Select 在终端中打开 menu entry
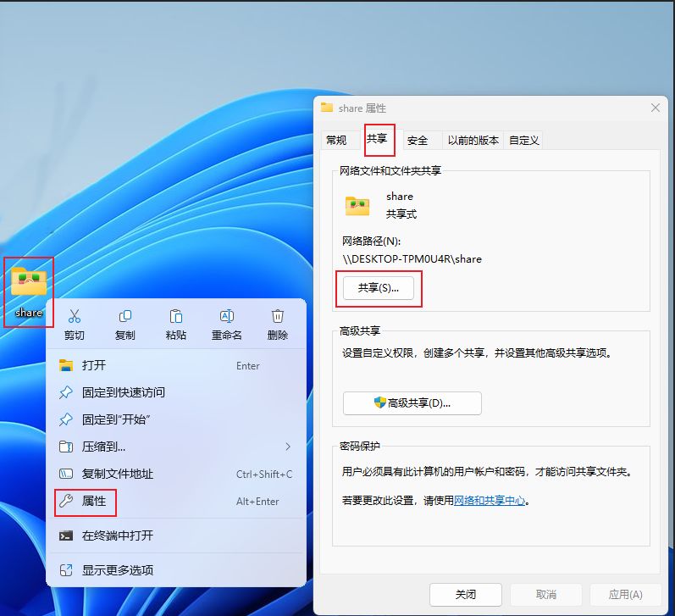The image size is (675, 616). click(118, 536)
